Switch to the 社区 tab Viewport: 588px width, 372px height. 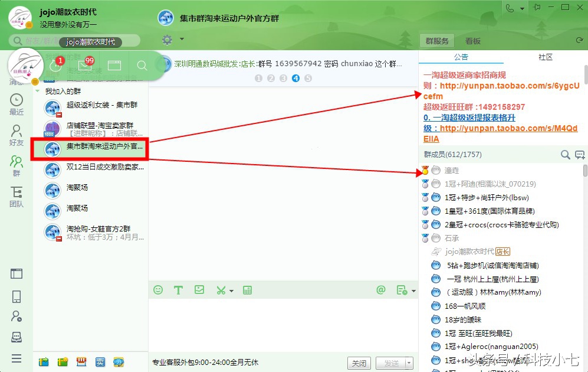pyautogui.click(x=545, y=57)
